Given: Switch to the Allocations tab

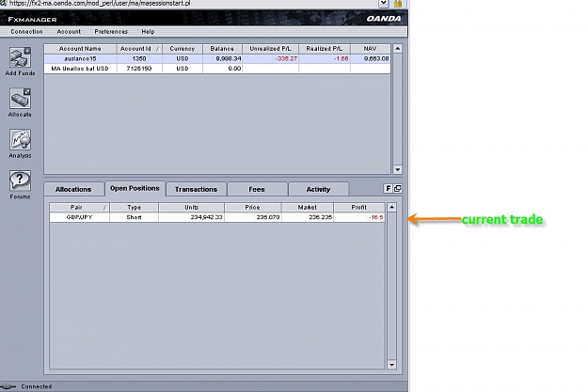Looking at the screenshot, I should 73,189.
